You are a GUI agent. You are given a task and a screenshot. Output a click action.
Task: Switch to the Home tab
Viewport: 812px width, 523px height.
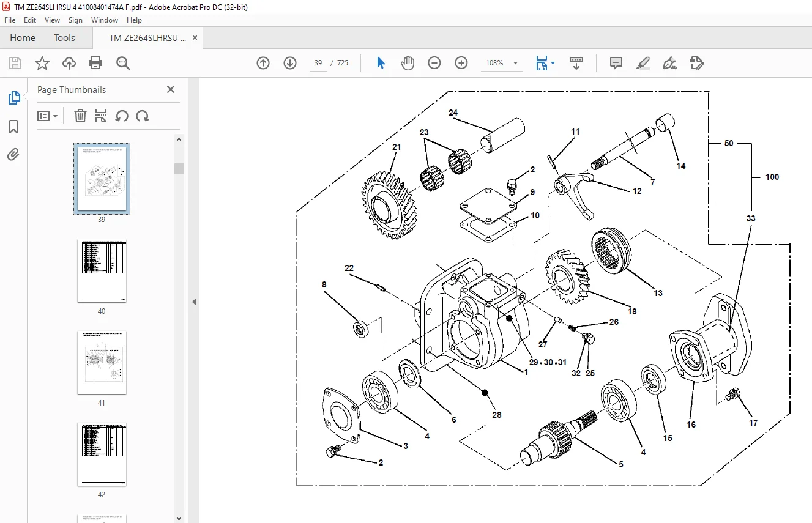coord(23,38)
